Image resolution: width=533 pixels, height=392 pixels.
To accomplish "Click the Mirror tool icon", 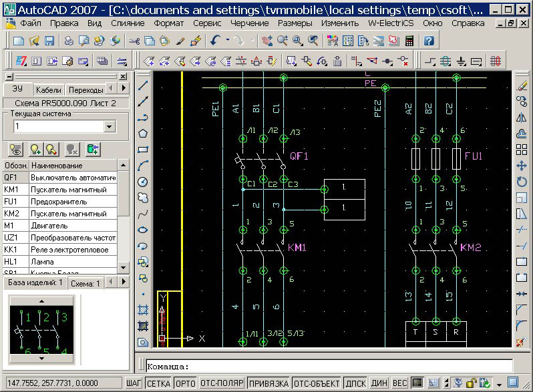I will coord(522,118).
